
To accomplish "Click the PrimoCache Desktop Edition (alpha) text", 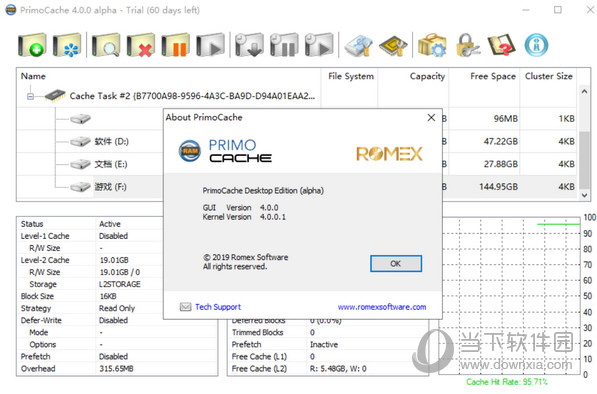I will pos(263,190).
